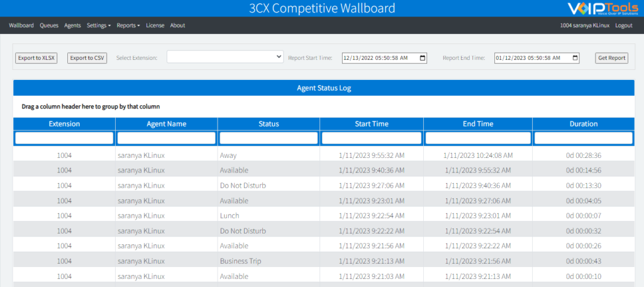
Task: Open calendar picker in Report End Time
Action: click(x=574, y=58)
